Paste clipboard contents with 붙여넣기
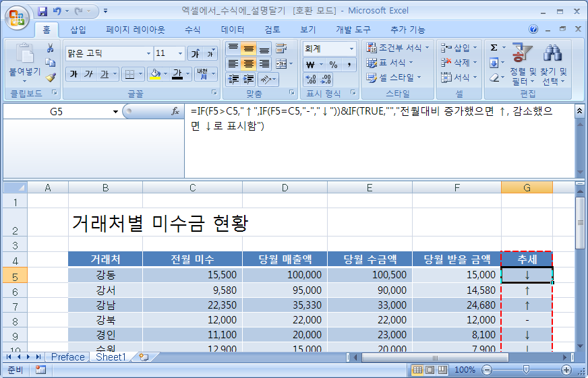588x378 pixels. coord(25,63)
